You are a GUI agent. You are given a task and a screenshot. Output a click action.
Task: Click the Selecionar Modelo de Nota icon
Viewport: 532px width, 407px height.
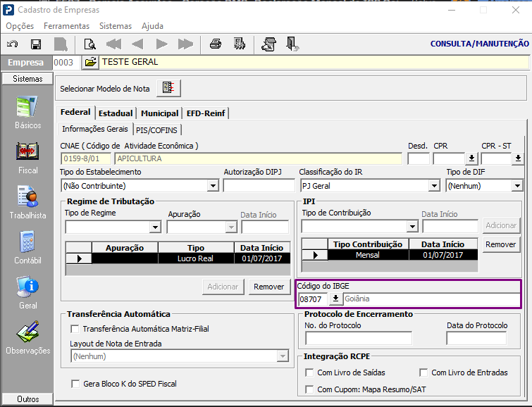pyautogui.click(x=168, y=89)
